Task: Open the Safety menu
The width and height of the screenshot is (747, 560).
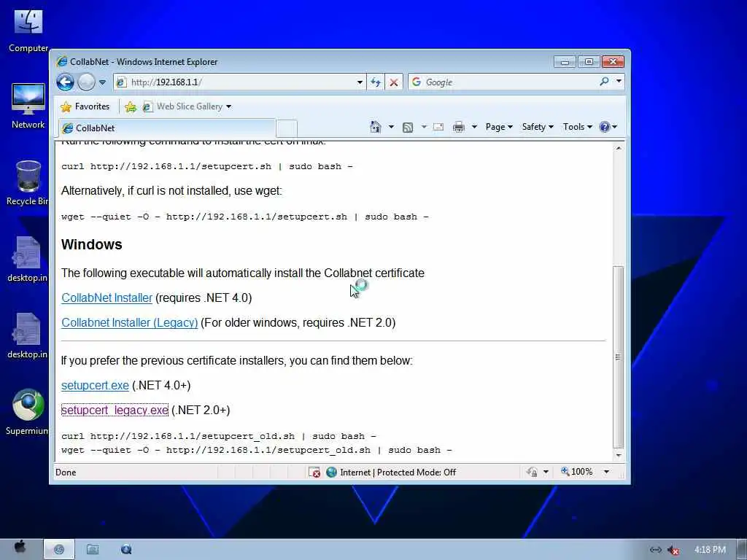Action: coord(538,127)
